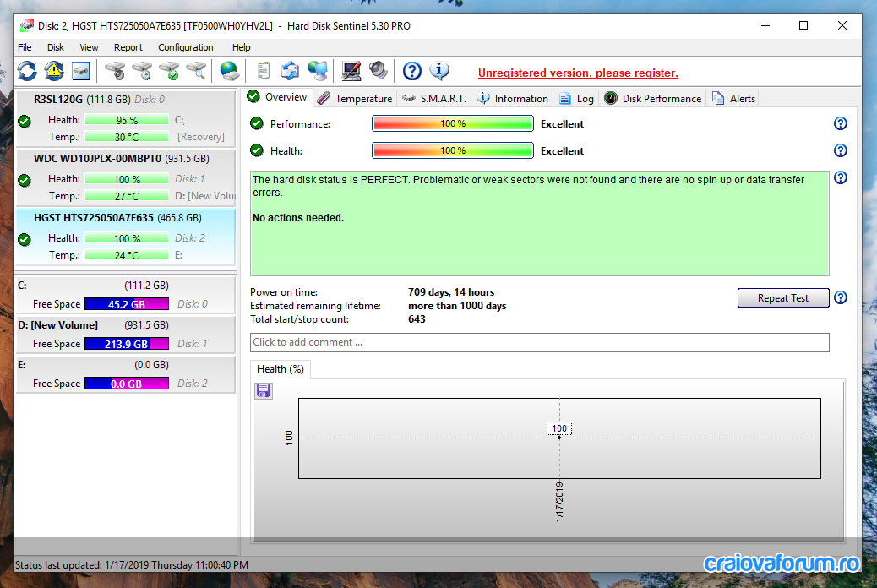Viewport: 877px width, 588px height.
Task: Click green status check for R3SL120G disk
Action: (25, 121)
